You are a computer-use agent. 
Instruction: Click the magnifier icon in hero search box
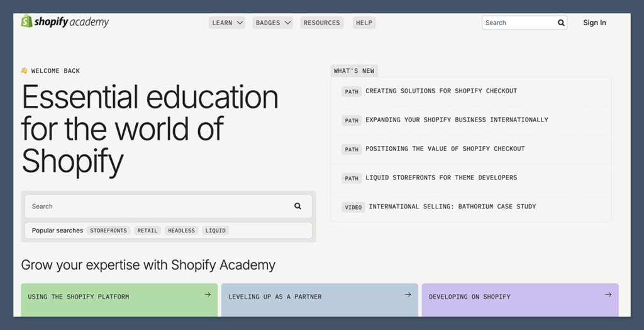[x=297, y=206]
